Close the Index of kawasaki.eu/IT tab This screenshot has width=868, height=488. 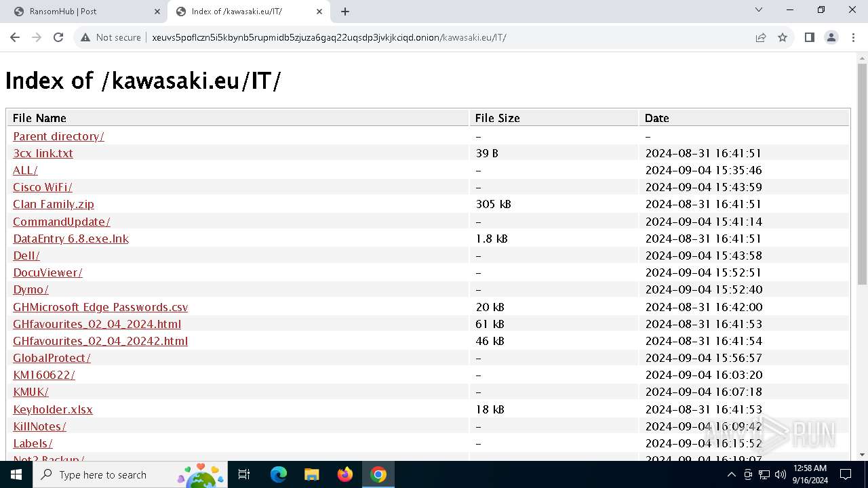pos(319,12)
